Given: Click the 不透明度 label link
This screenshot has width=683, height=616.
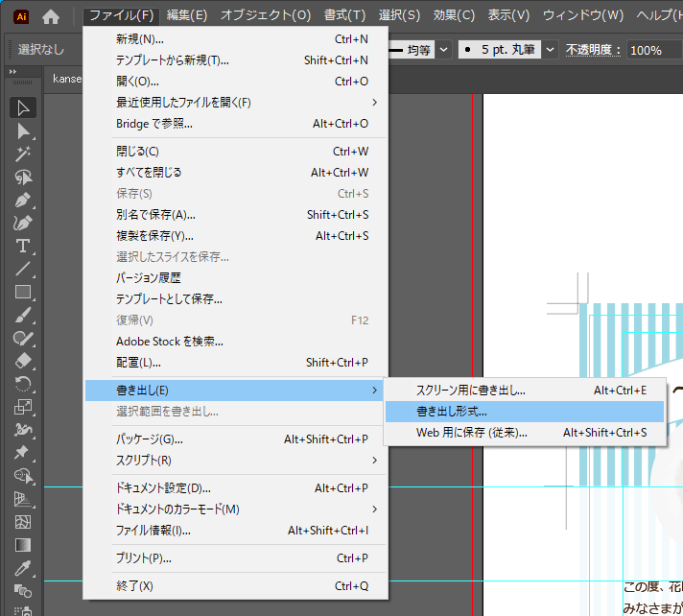Looking at the screenshot, I should point(593,49).
